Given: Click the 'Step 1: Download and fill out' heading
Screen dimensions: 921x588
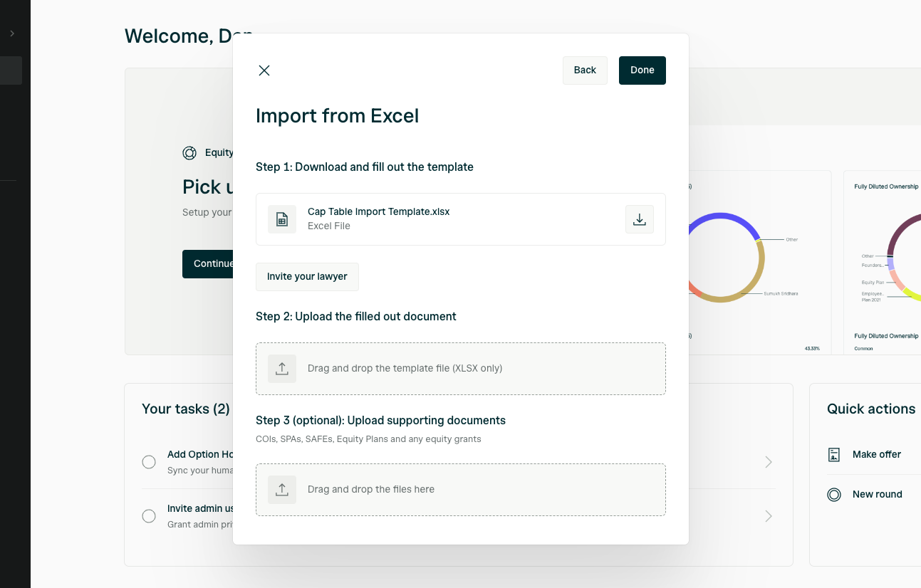Looking at the screenshot, I should [365, 167].
